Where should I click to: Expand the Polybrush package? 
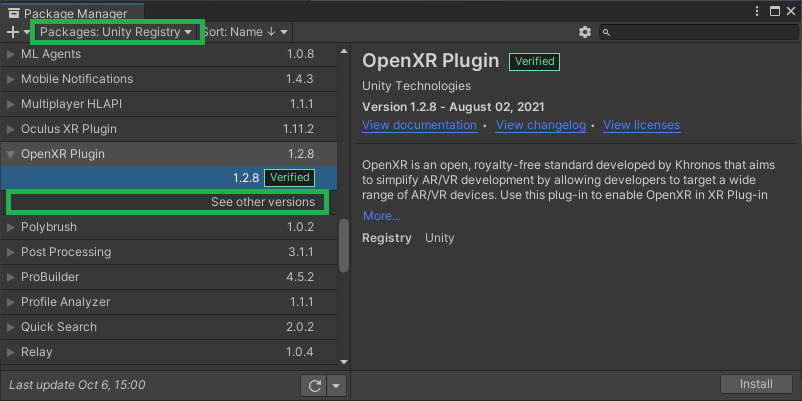coord(10,227)
